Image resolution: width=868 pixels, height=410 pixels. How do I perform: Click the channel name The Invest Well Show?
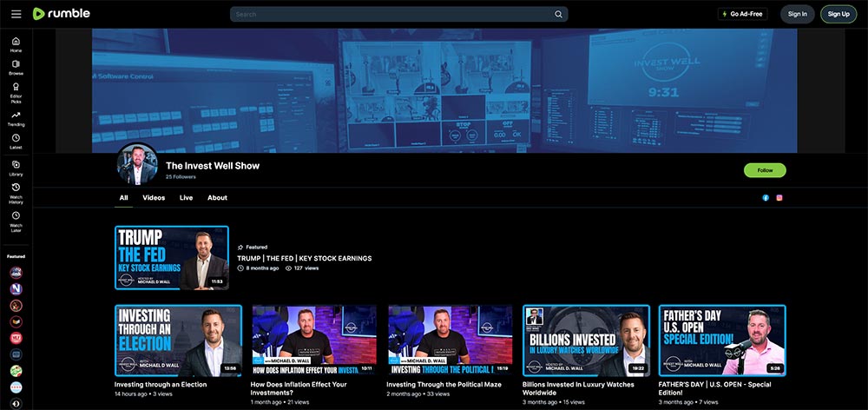tap(213, 166)
